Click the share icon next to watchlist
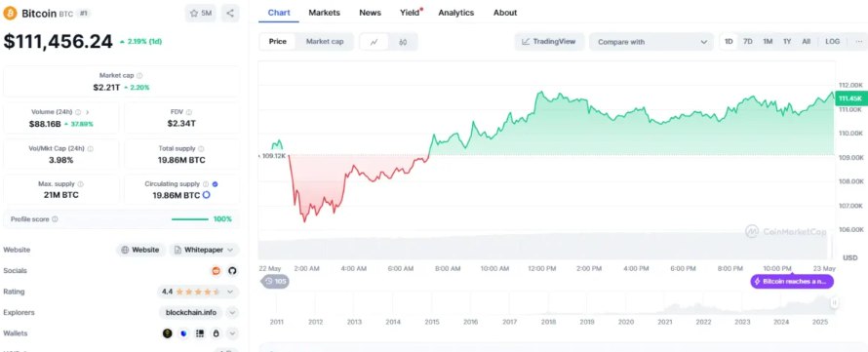The width and height of the screenshot is (868, 352). pos(230,14)
